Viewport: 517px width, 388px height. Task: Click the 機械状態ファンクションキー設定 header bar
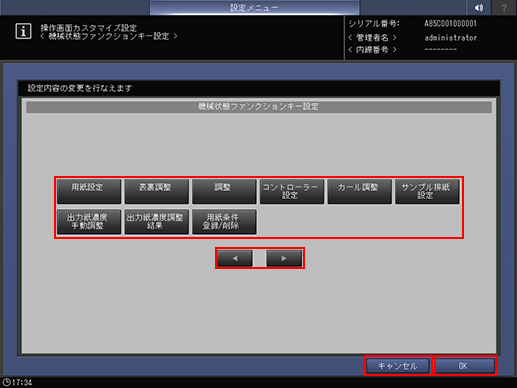259,107
